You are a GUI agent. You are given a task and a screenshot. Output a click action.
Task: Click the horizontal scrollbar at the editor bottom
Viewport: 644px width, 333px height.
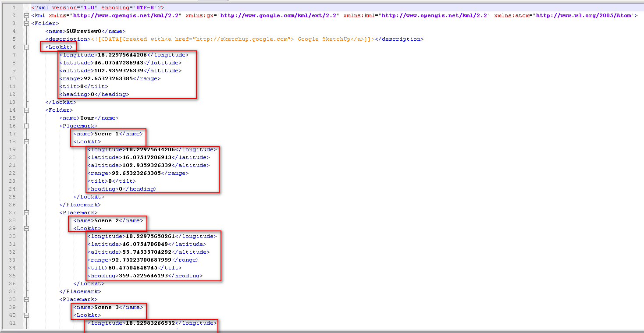(x=322, y=331)
